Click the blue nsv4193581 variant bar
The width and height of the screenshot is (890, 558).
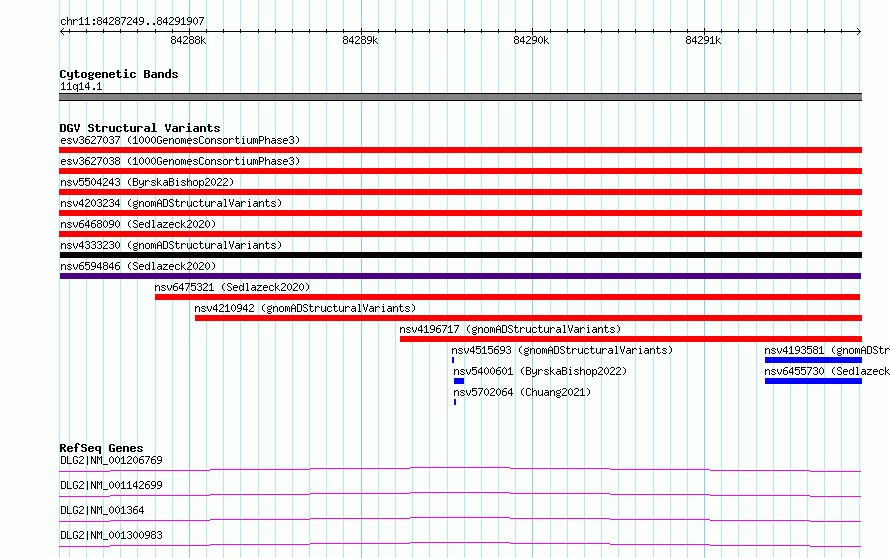pyautogui.click(x=813, y=360)
